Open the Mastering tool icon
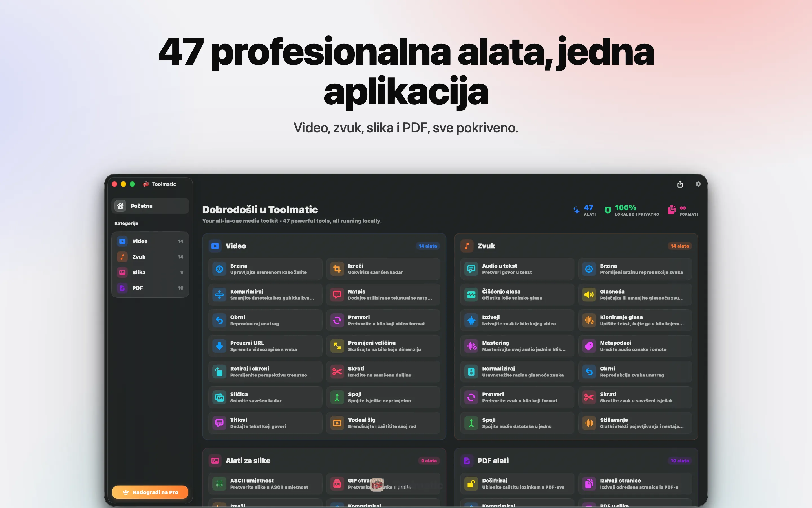Image resolution: width=812 pixels, height=508 pixels. (471, 346)
